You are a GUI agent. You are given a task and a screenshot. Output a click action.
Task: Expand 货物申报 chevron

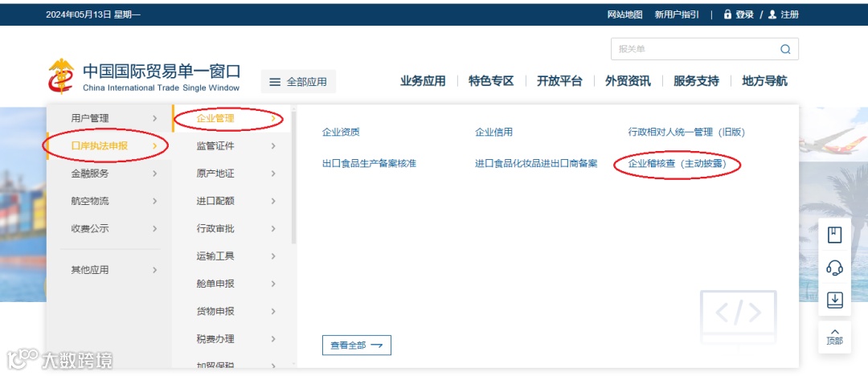click(x=273, y=311)
